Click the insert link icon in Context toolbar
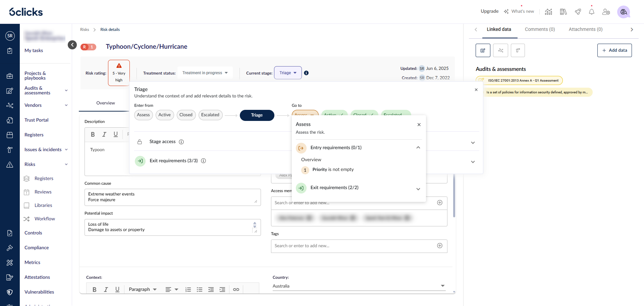 [236, 289]
